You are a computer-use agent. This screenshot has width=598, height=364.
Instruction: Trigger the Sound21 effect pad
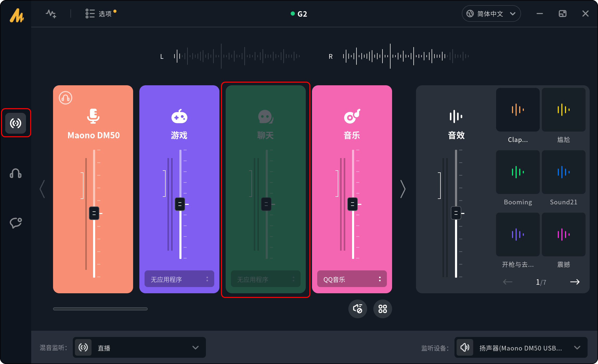(x=563, y=172)
